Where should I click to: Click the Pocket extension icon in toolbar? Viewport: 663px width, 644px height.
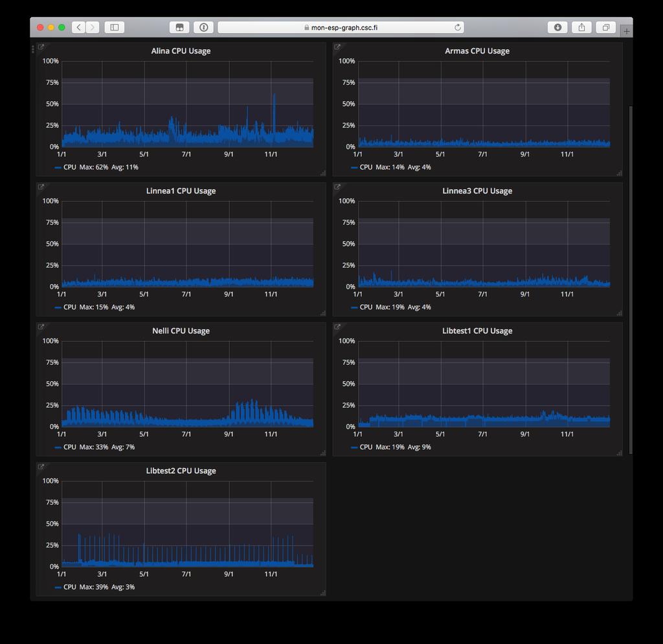click(x=179, y=27)
